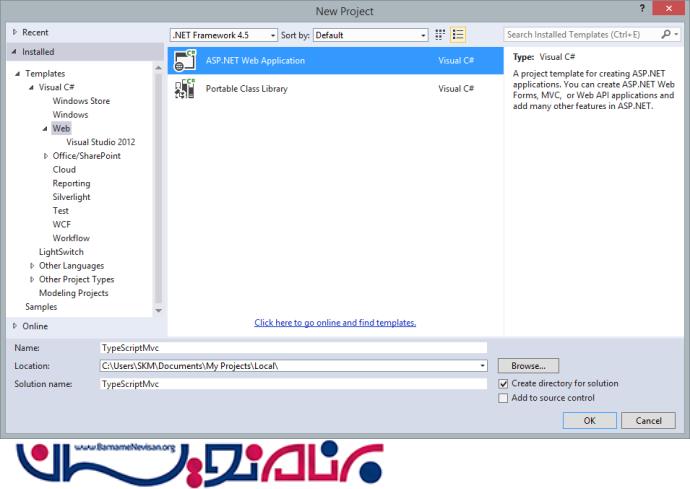690x489 pixels.
Task: Switch to medium icons list view
Action: pos(458,34)
